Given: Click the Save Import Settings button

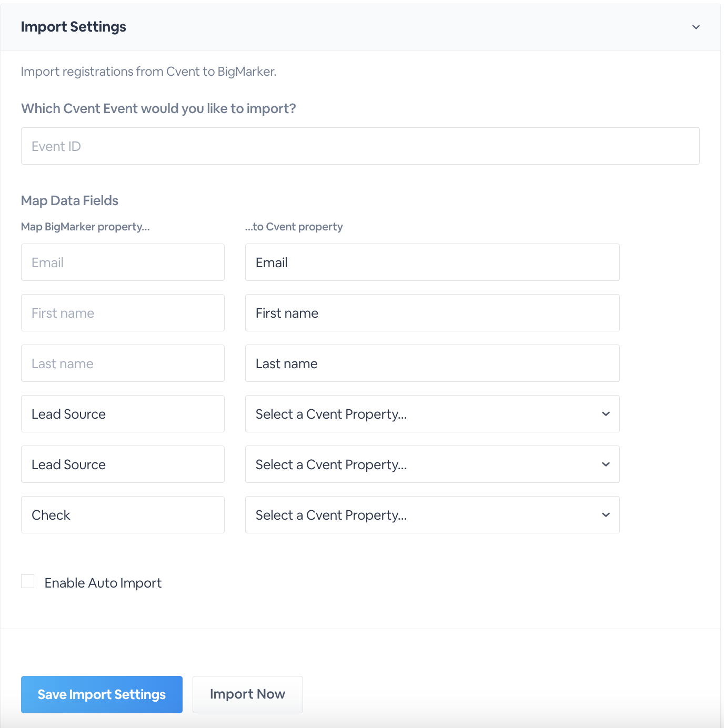Looking at the screenshot, I should coord(102,694).
